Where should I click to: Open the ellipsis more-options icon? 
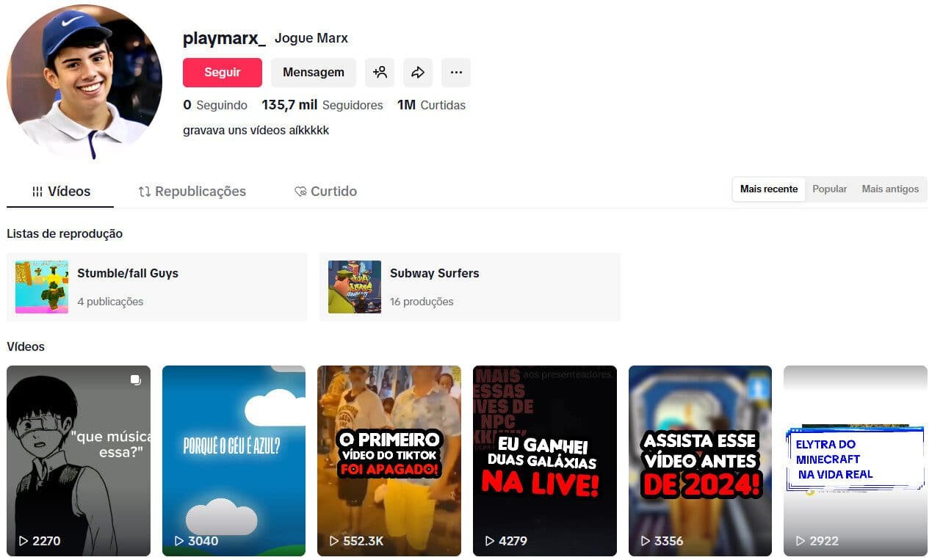pyautogui.click(x=456, y=72)
